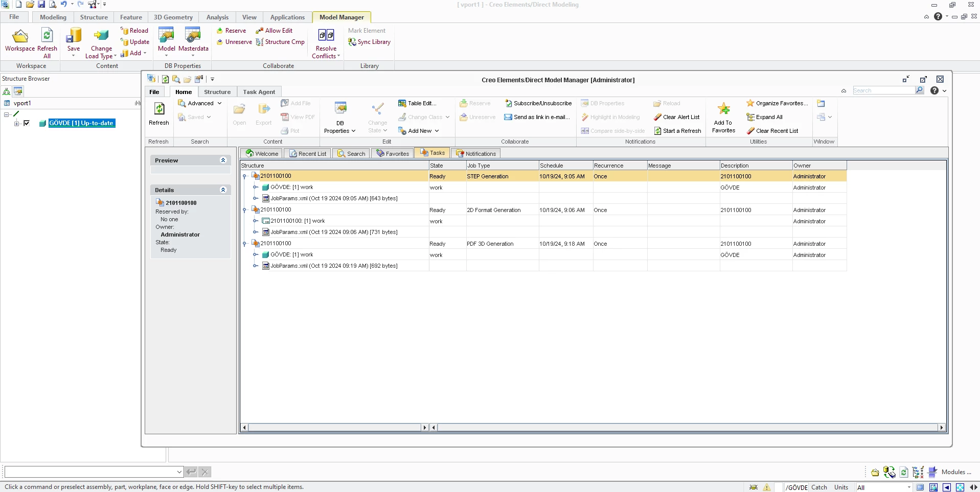Click Clear Recent List
This screenshot has height=492, width=980.
pos(772,131)
